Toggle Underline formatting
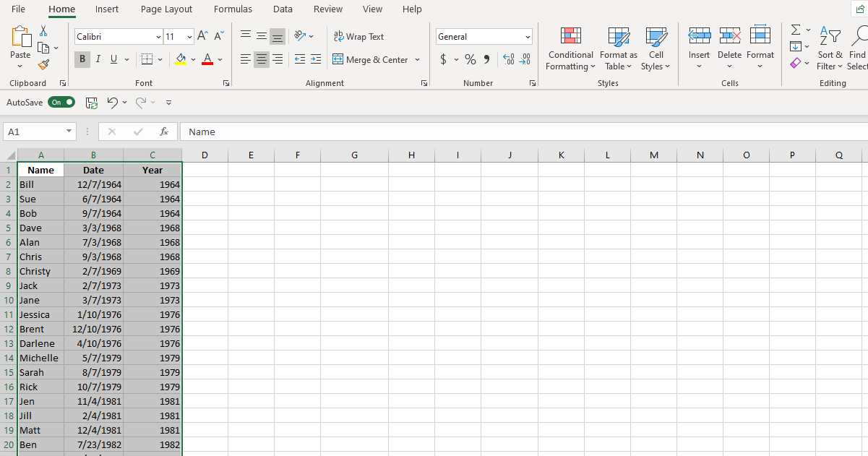 tap(113, 59)
